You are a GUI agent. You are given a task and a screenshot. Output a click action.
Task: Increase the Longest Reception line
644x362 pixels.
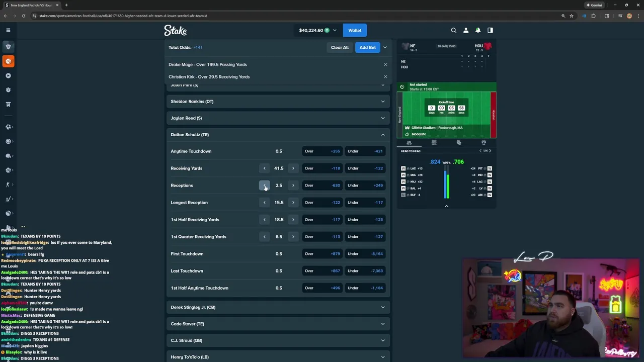click(293, 203)
